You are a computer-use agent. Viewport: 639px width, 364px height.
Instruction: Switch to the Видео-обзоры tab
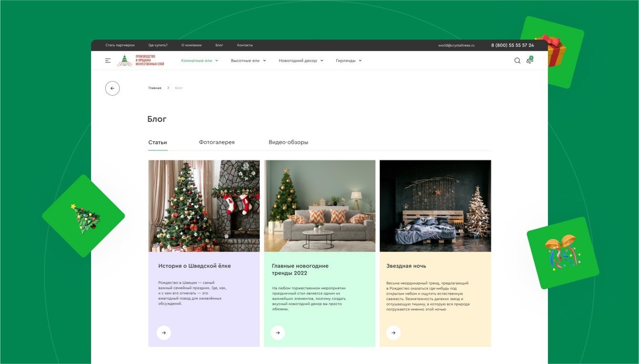[289, 142]
